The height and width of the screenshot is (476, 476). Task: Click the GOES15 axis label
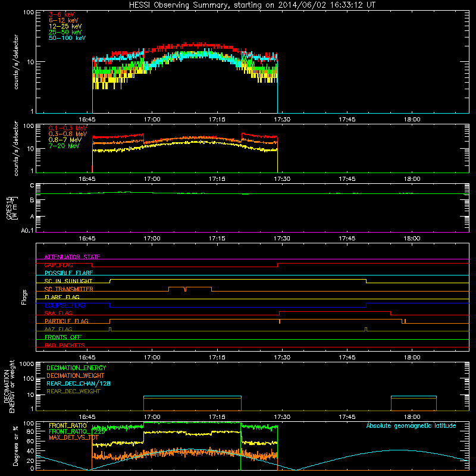[x=12, y=208]
